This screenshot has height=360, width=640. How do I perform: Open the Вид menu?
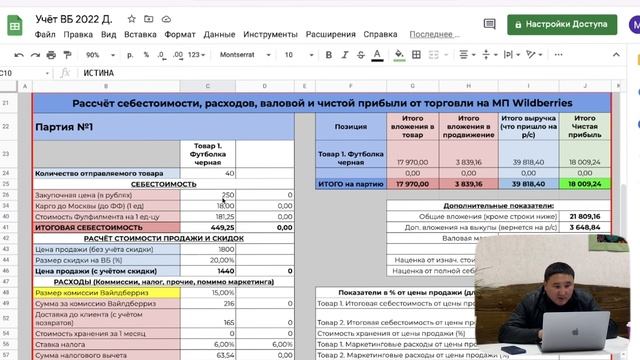pyautogui.click(x=109, y=34)
